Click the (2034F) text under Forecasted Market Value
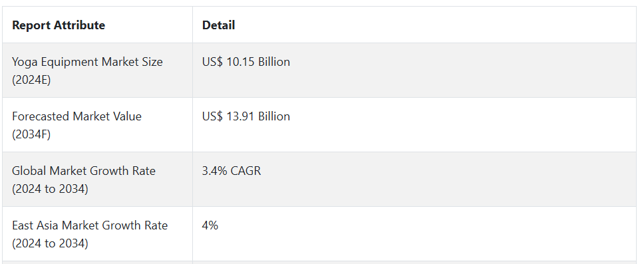 click(31, 135)
